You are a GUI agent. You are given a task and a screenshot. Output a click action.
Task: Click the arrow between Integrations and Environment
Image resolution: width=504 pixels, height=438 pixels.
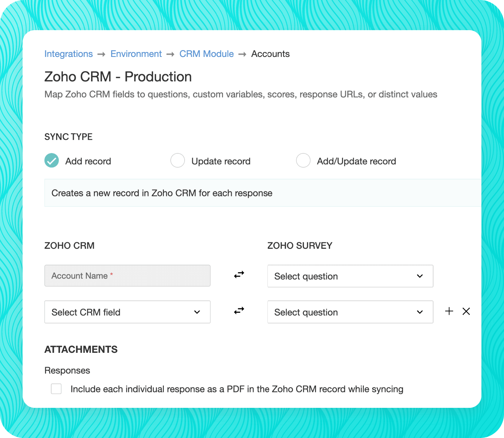pos(101,54)
